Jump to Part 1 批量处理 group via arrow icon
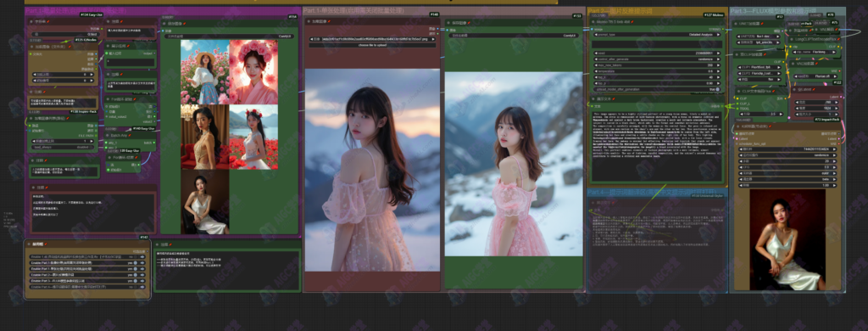868x331 pixels. [x=142, y=263]
